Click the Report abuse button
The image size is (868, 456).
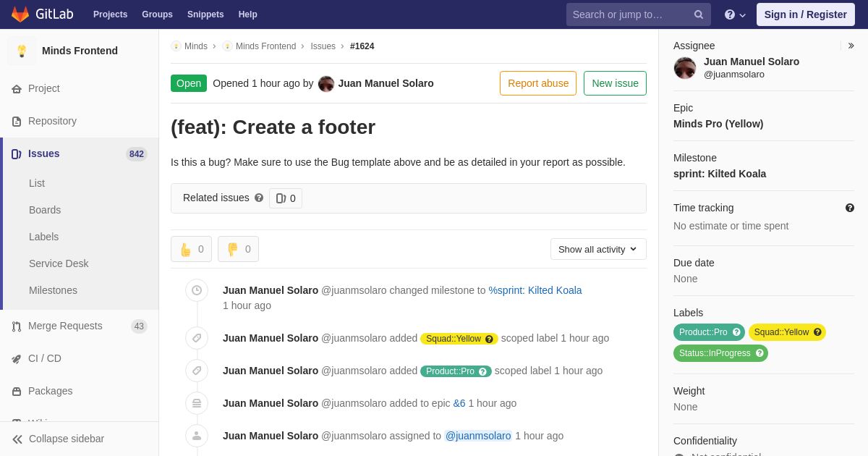pos(538,83)
